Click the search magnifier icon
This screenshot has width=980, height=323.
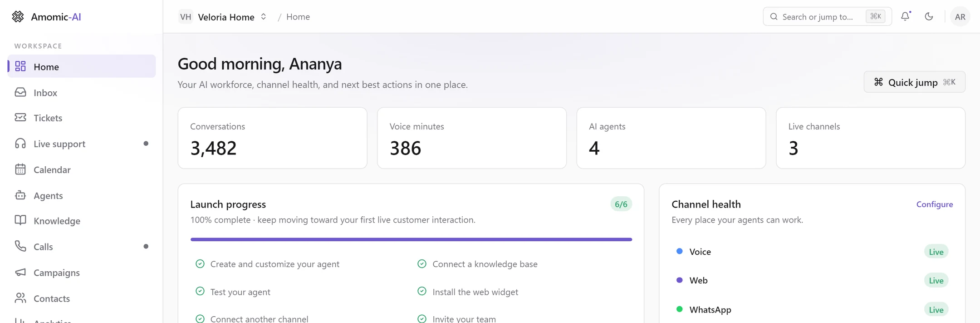[774, 17]
